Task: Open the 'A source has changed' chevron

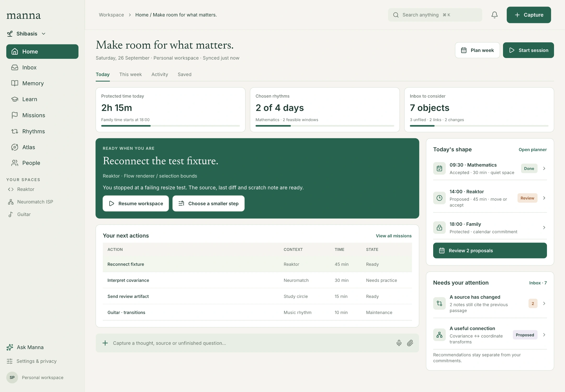Action: (544, 303)
